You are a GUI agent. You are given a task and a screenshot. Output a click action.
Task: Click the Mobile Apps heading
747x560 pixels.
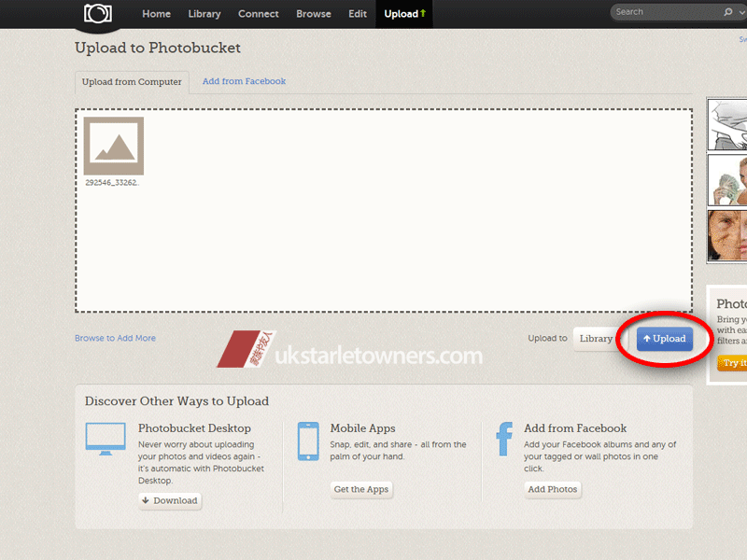click(x=362, y=428)
